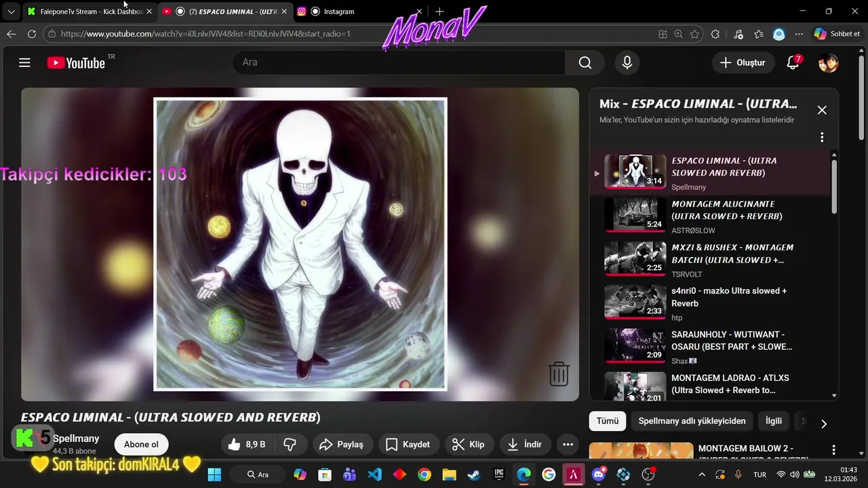Open options for MONTAGEM BAILOW 2 video
This screenshot has height=488, width=868.
pos(833,450)
